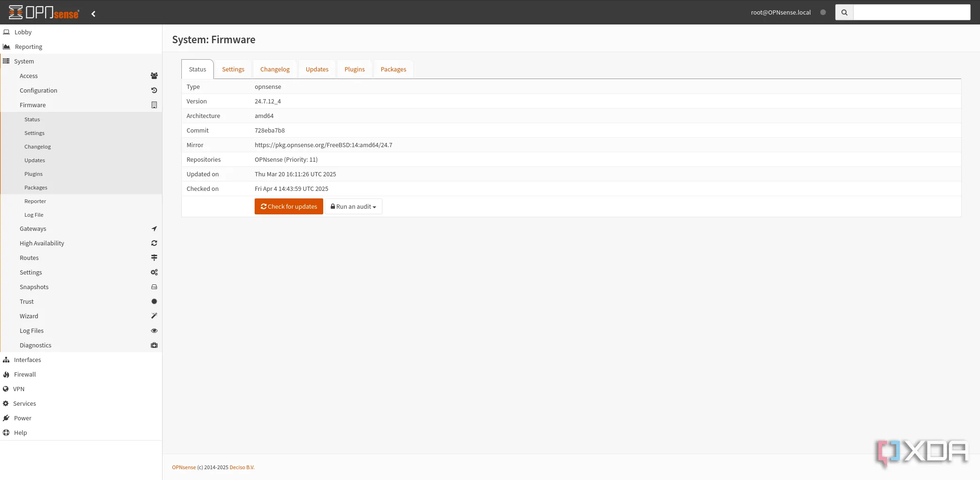The width and height of the screenshot is (980, 480).
Task: Expand the Help menu section
Action: tap(81, 433)
